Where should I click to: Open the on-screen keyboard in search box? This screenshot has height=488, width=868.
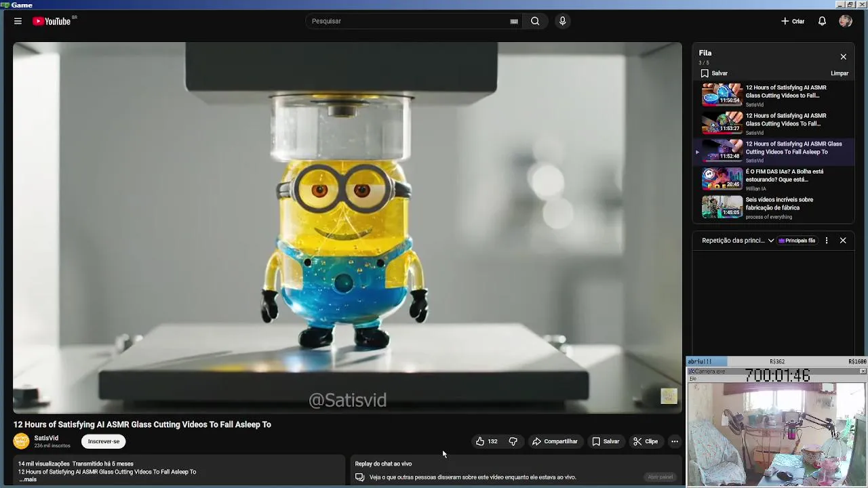coord(514,21)
